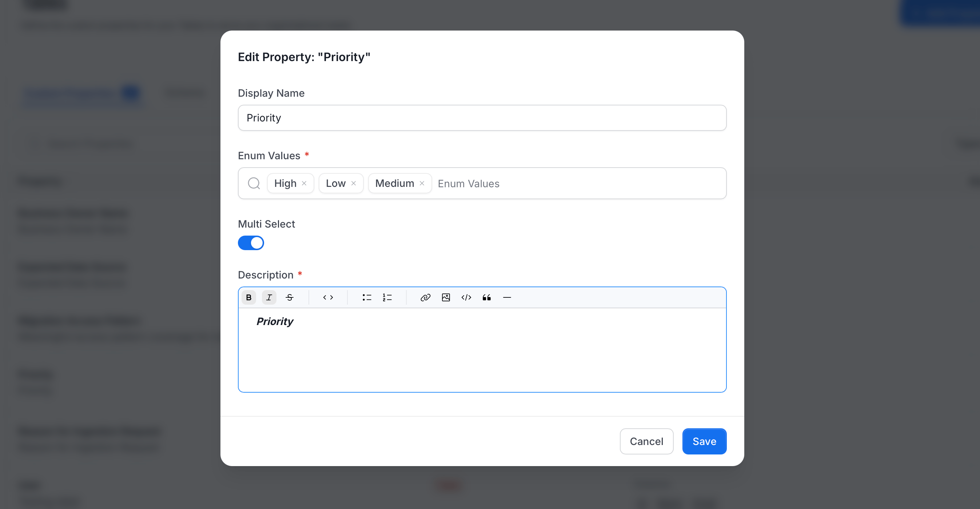Click the italic Priority text in description
This screenshot has height=509, width=980.
[x=275, y=322]
